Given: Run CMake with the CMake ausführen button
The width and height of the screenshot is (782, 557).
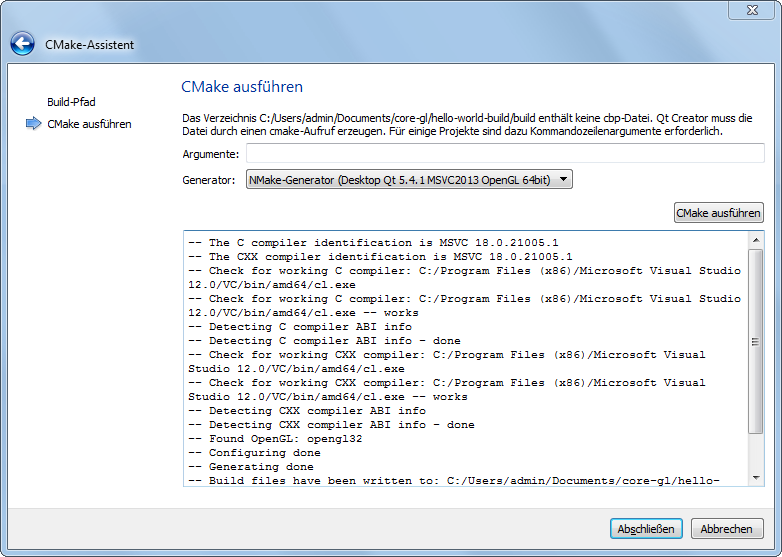Looking at the screenshot, I should click(x=718, y=213).
